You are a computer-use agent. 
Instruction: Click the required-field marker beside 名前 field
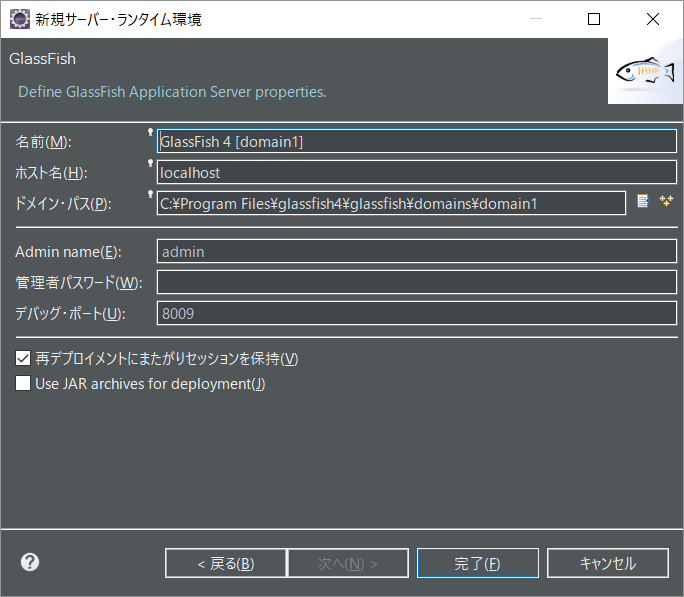point(150,132)
